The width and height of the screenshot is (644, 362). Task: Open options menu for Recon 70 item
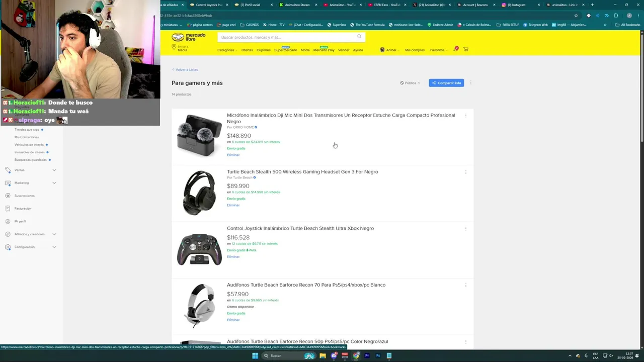point(466,285)
